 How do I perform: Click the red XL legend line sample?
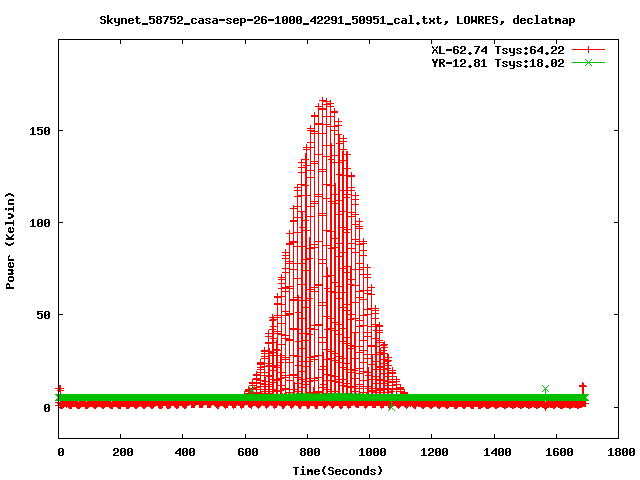588,50
